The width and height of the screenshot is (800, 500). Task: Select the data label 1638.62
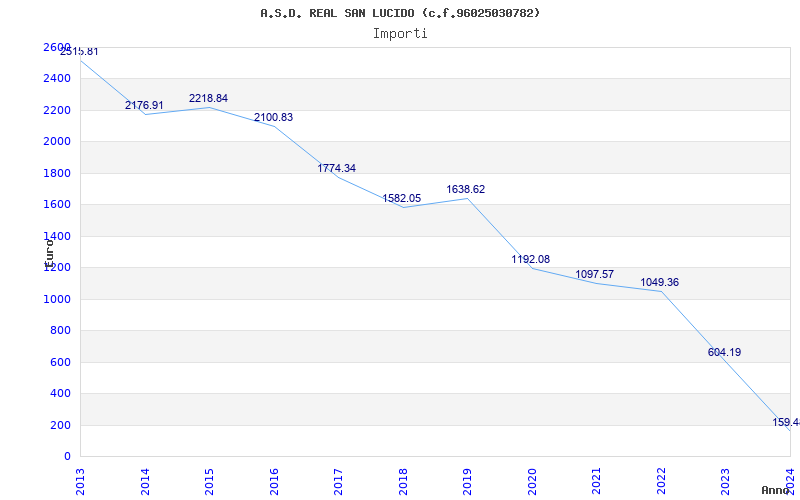coord(466,189)
